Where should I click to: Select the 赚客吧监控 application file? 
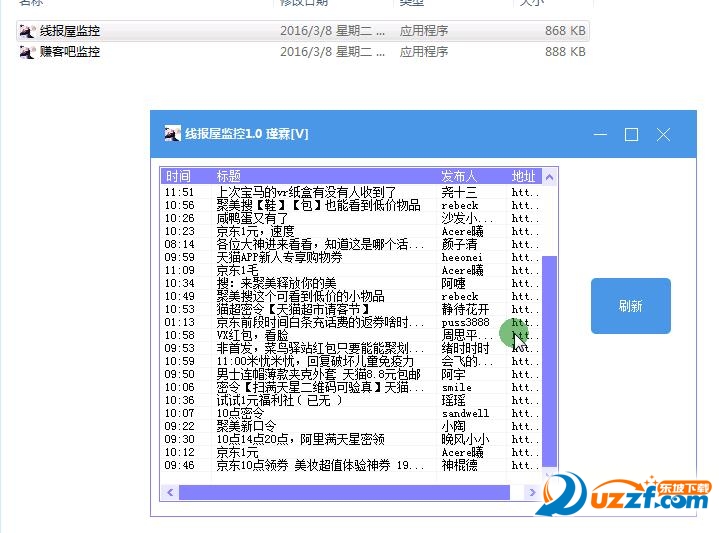tap(303, 51)
